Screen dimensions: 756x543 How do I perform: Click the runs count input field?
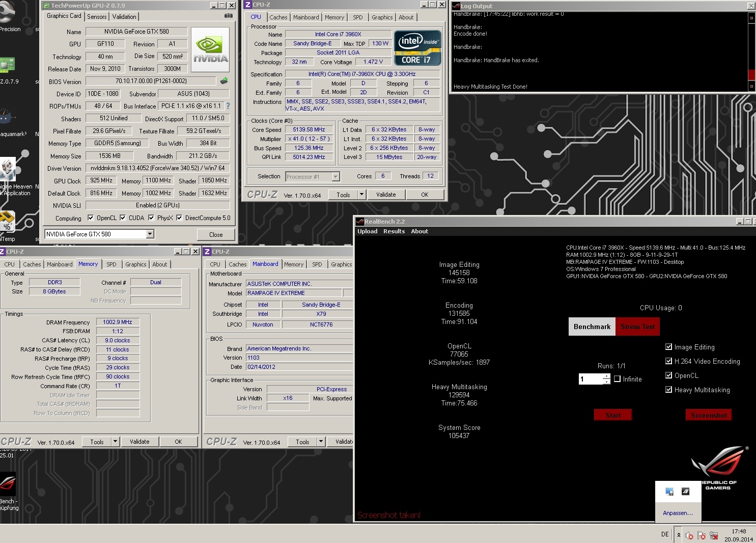[x=591, y=379]
